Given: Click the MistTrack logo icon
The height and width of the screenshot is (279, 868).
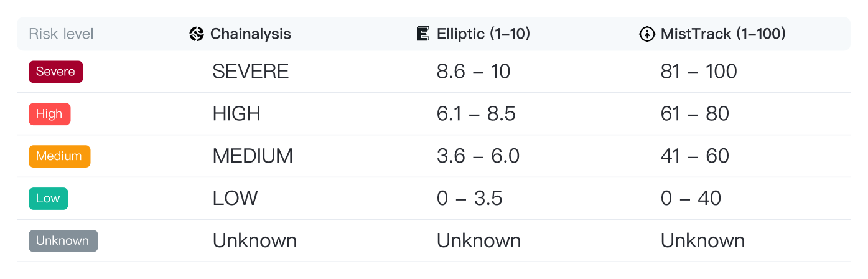Looking at the screenshot, I should [647, 34].
